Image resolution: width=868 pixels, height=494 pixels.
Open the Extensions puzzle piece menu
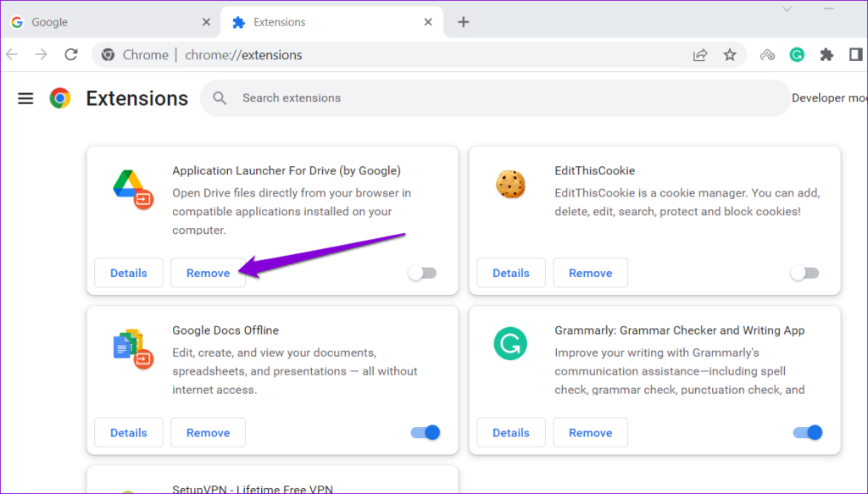[826, 55]
